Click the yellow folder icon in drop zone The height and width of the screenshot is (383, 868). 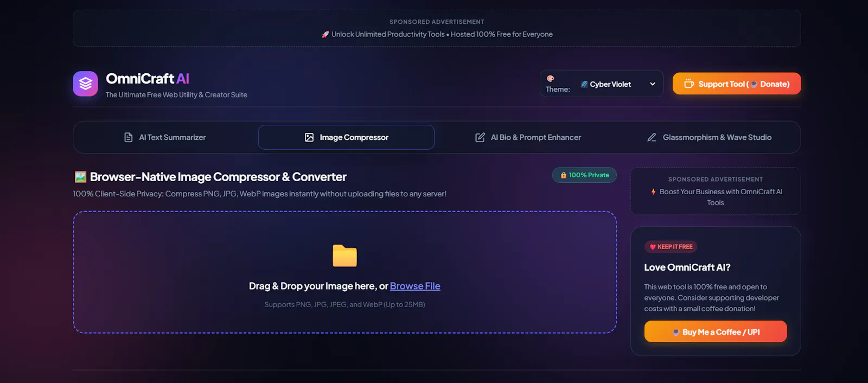tap(344, 256)
